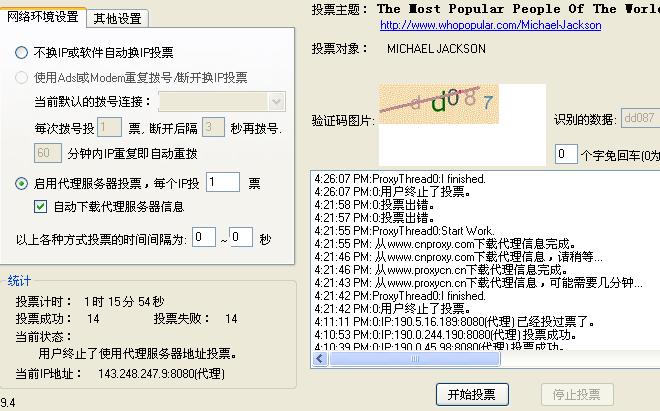660x411 pixels.
Task: Select the 启用代理服务器投票 radio button
Action: [22, 183]
